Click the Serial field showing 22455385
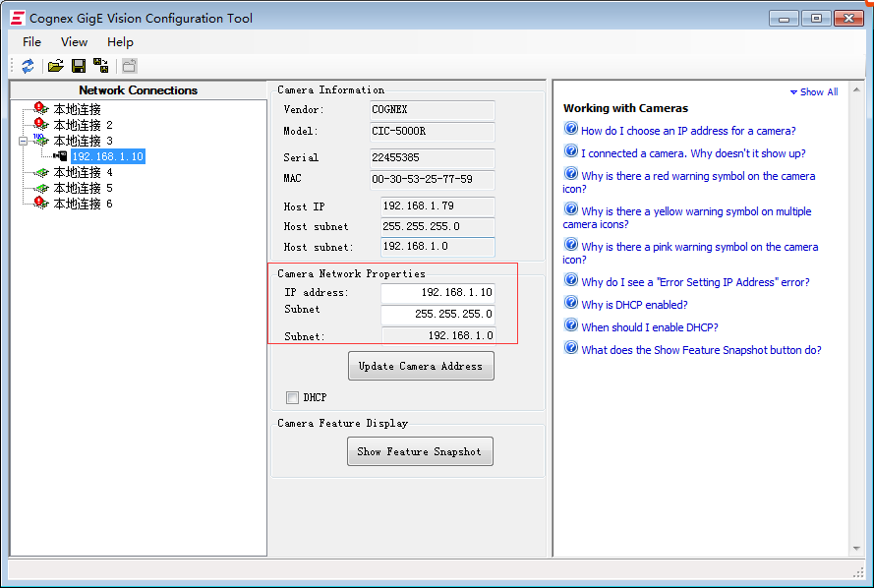 (x=432, y=157)
